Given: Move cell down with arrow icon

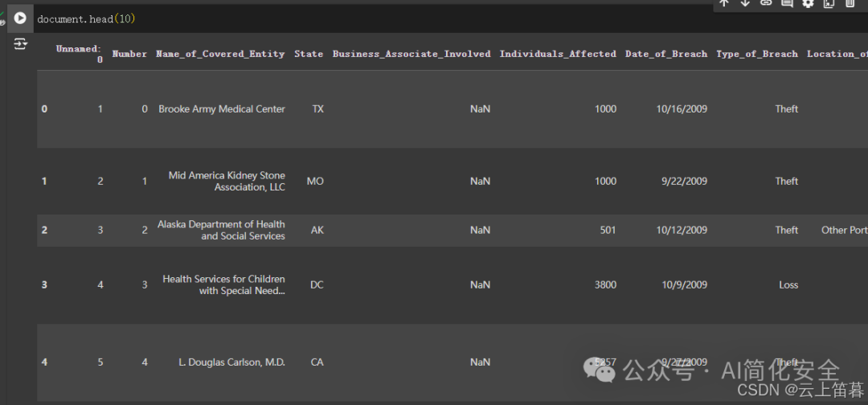Looking at the screenshot, I should (x=745, y=2).
